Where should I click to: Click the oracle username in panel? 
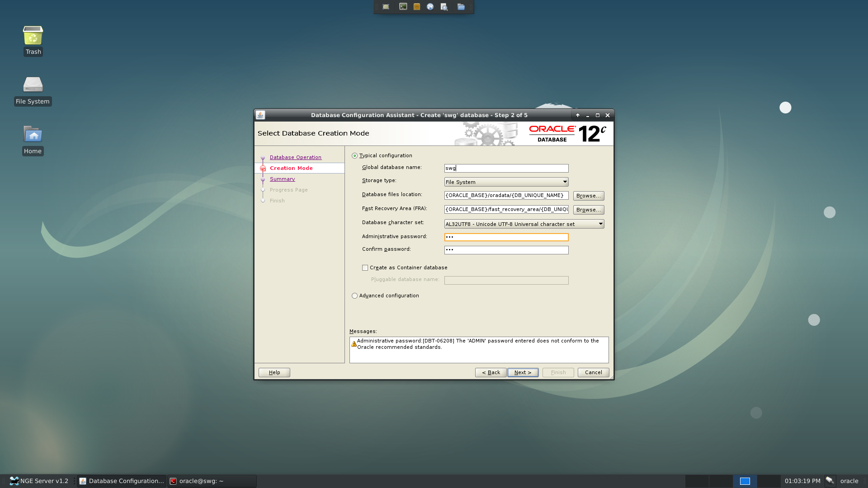[x=849, y=481]
